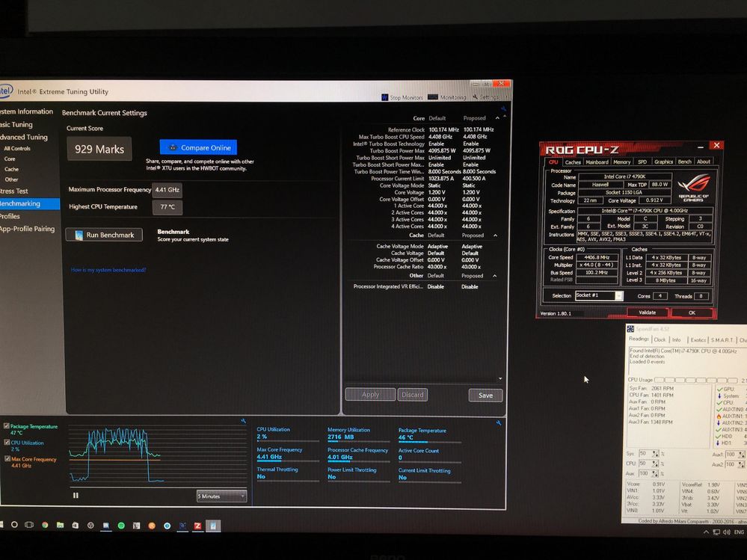Pause the monitoring graph

coord(76,495)
